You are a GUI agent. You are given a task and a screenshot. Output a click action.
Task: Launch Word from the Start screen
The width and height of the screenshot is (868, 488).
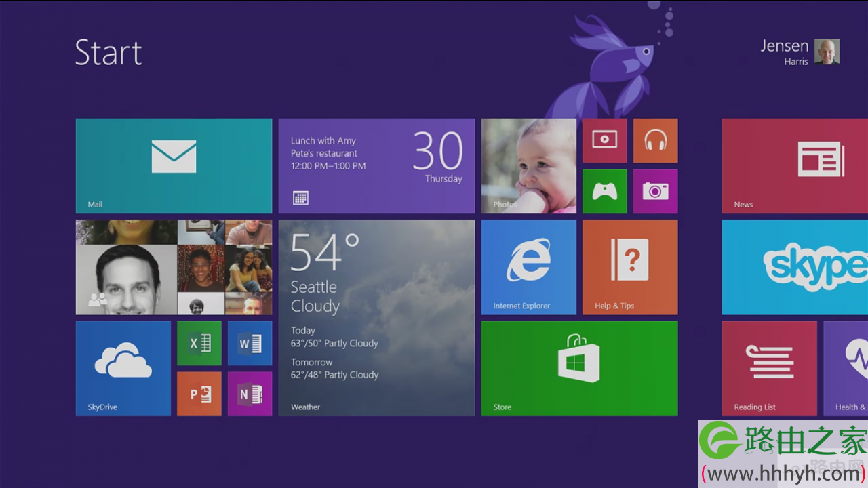pyautogui.click(x=250, y=343)
